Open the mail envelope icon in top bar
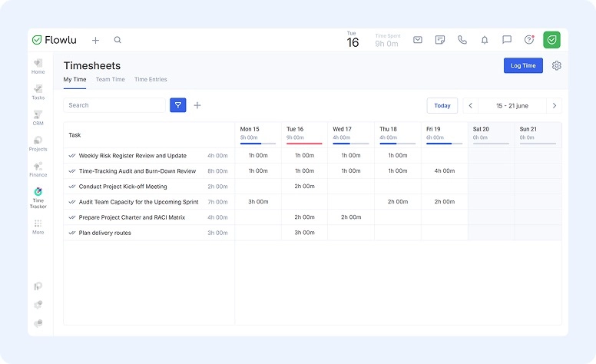596x364 pixels. tap(418, 39)
